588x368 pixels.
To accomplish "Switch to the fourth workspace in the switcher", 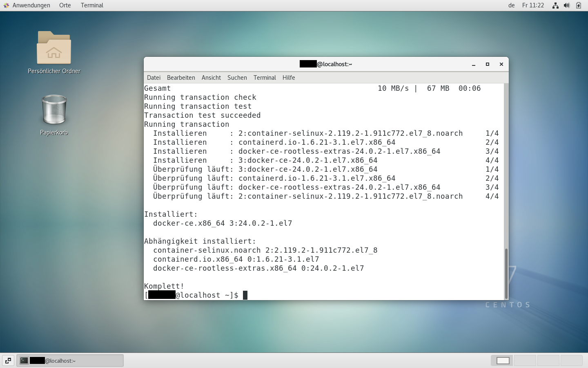I will (x=571, y=360).
